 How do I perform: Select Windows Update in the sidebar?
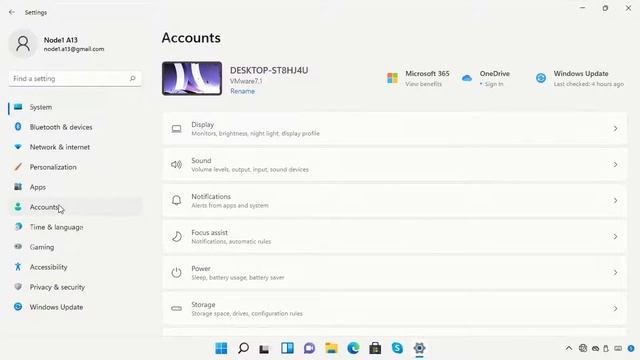75,307
